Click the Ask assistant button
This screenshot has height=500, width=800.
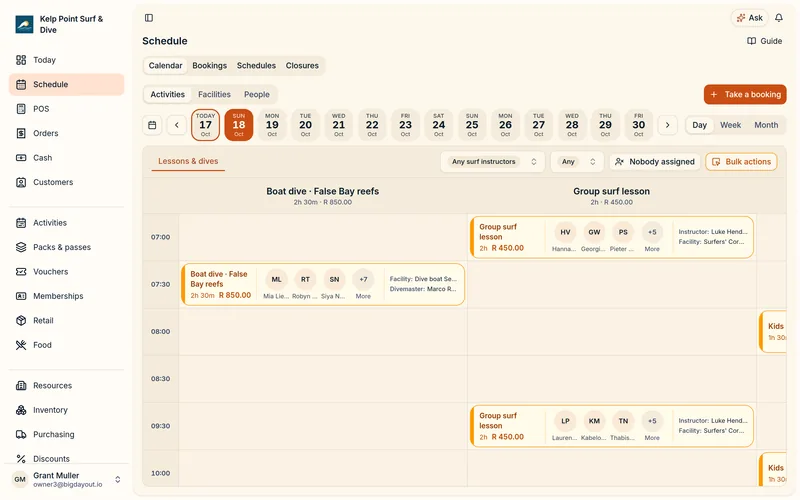[749, 18]
